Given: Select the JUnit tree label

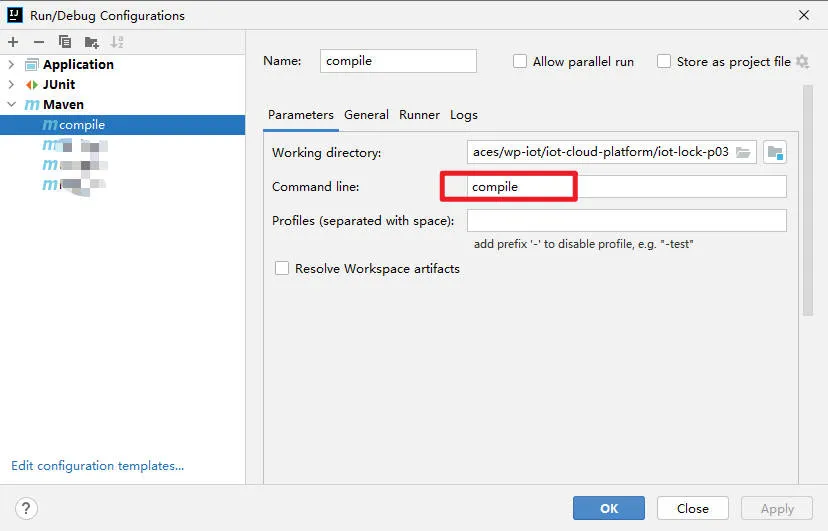Looking at the screenshot, I should pos(59,84).
